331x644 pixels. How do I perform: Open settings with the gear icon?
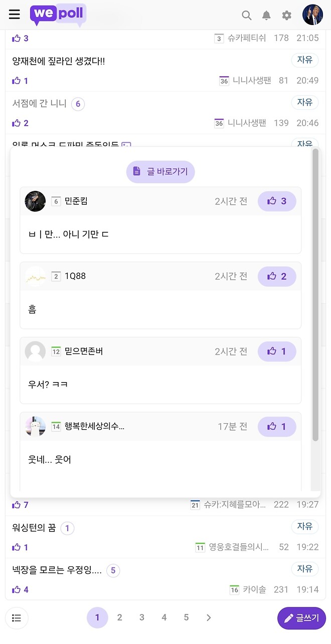point(286,15)
